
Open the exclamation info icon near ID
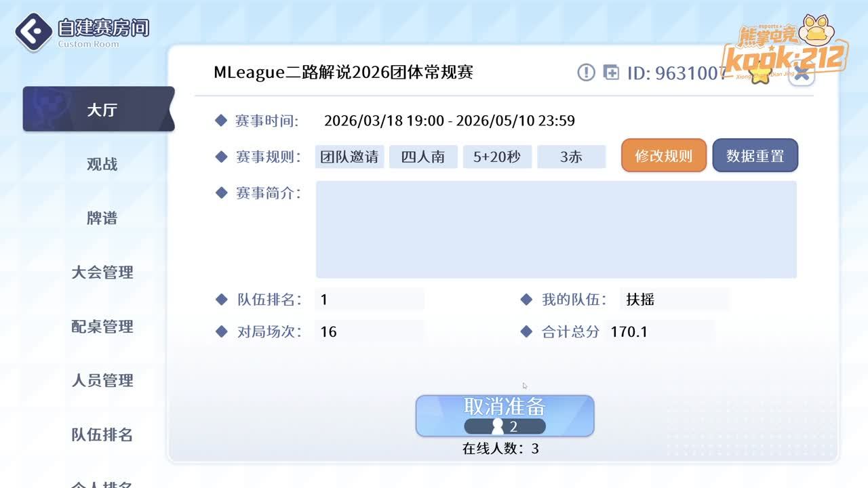586,73
